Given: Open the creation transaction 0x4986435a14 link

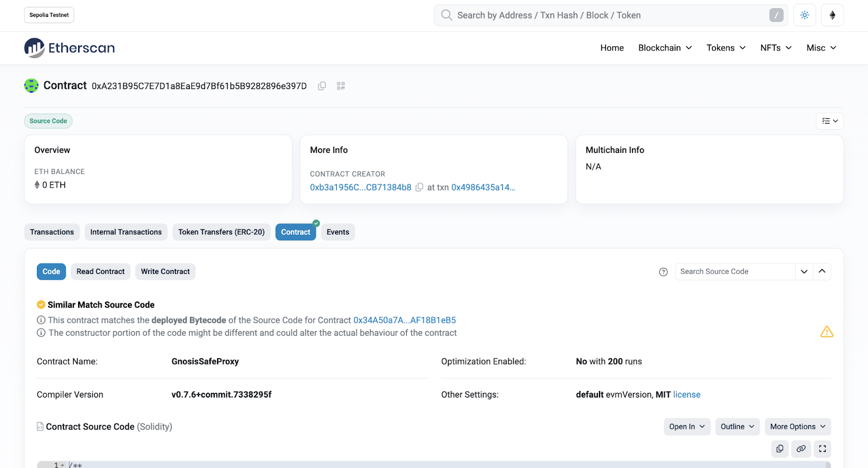Looking at the screenshot, I should (x=483, y=188).
